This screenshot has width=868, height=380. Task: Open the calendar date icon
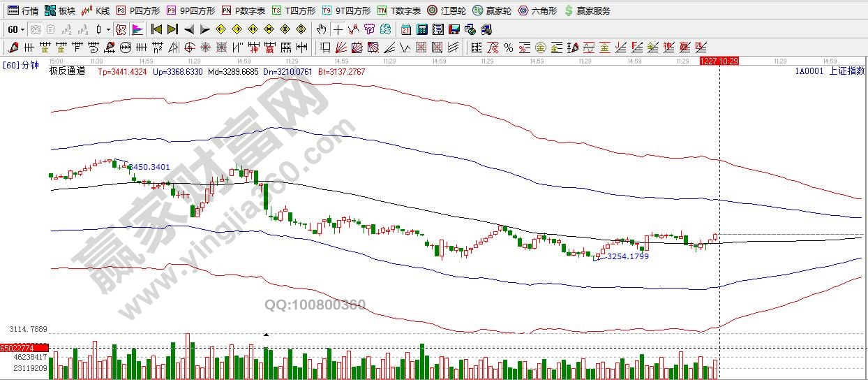point(406,29)
